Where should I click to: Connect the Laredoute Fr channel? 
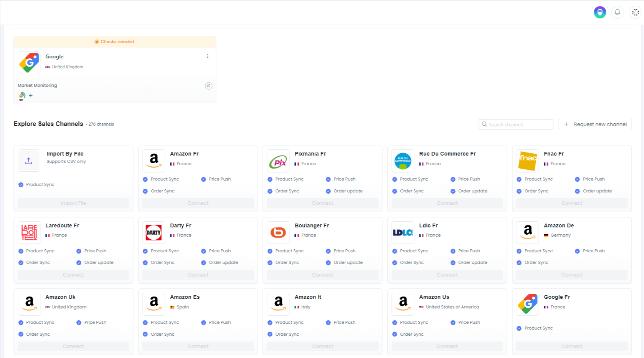[73, 275]
